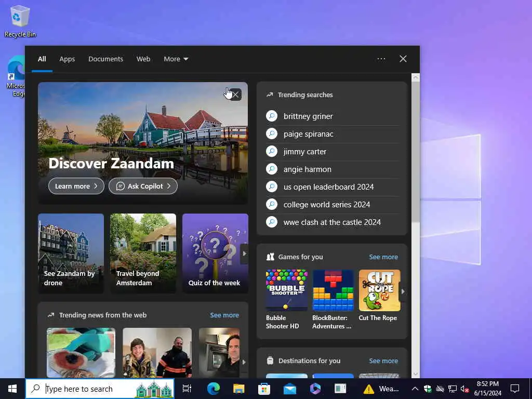Switch to the Apps tab

67,59
